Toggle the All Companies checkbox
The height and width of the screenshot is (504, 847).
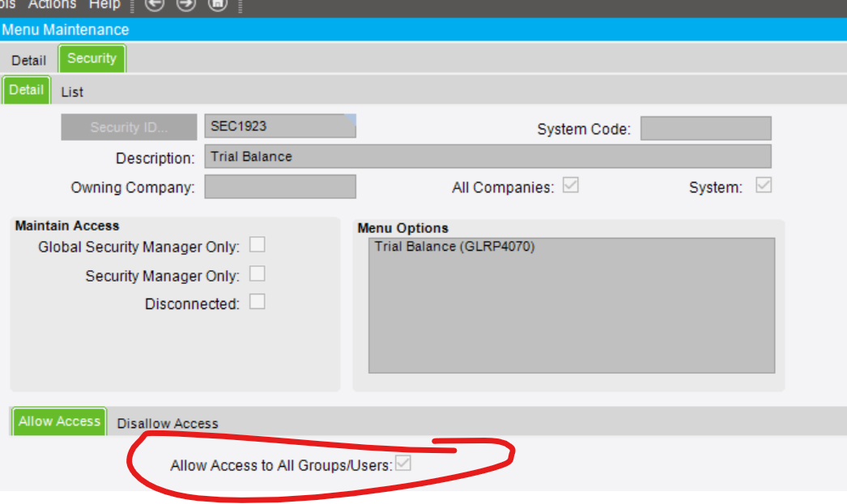pos(570,185)
